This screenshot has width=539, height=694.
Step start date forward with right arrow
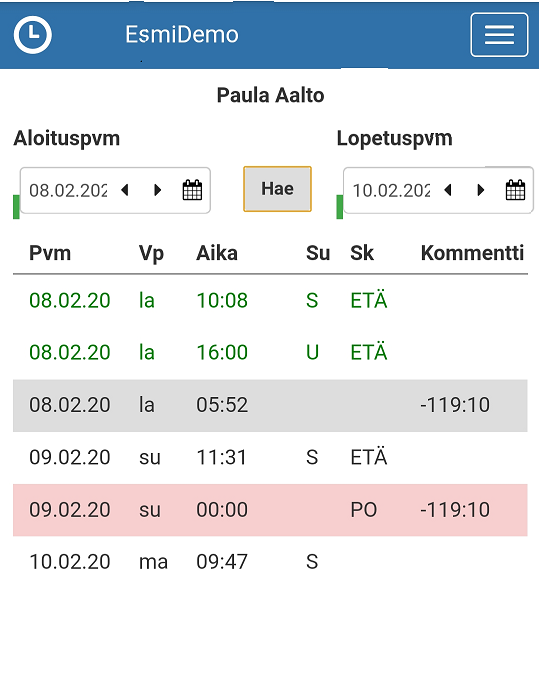tap(158, 190)
